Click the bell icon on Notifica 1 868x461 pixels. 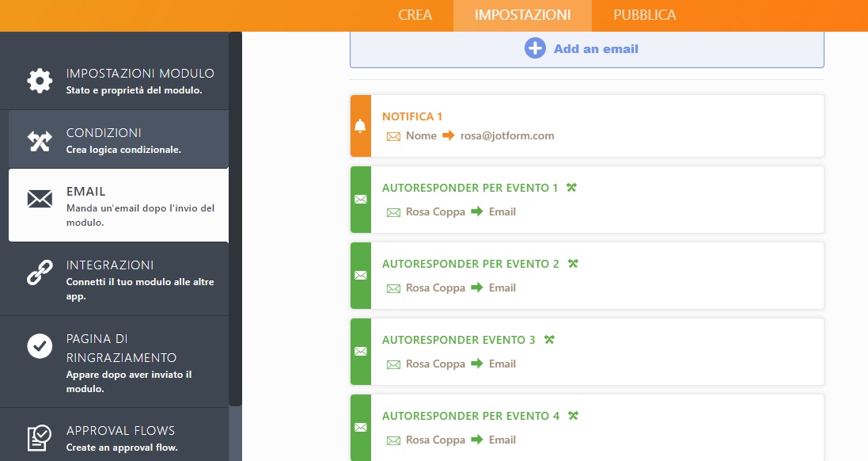point(361,126)
